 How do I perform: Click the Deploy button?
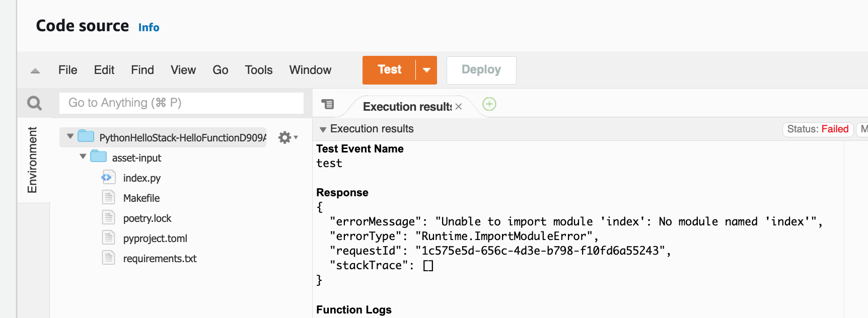pos(481,70)
